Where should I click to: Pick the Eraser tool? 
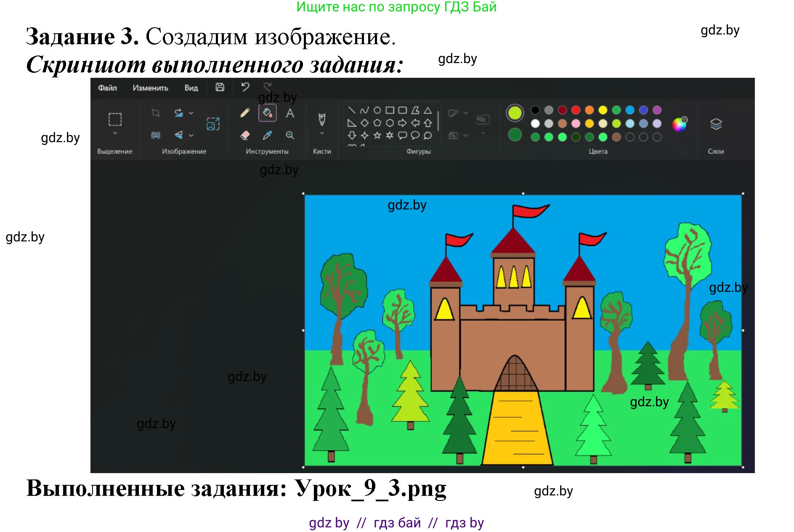tap(245, 135)
